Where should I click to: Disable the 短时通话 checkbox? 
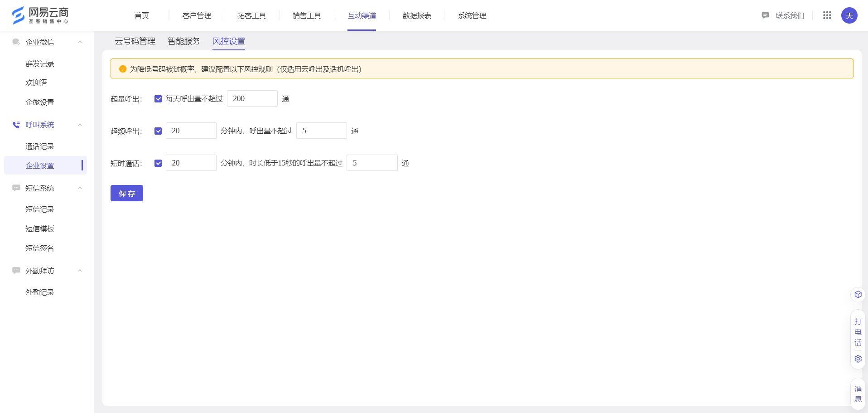pyautogui.click(x=158, y=163)
